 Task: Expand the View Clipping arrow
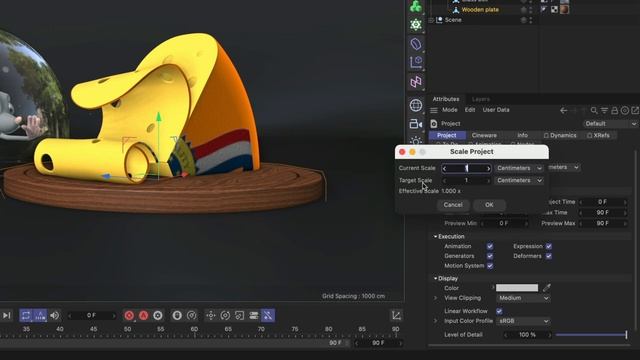click(436, 298)
